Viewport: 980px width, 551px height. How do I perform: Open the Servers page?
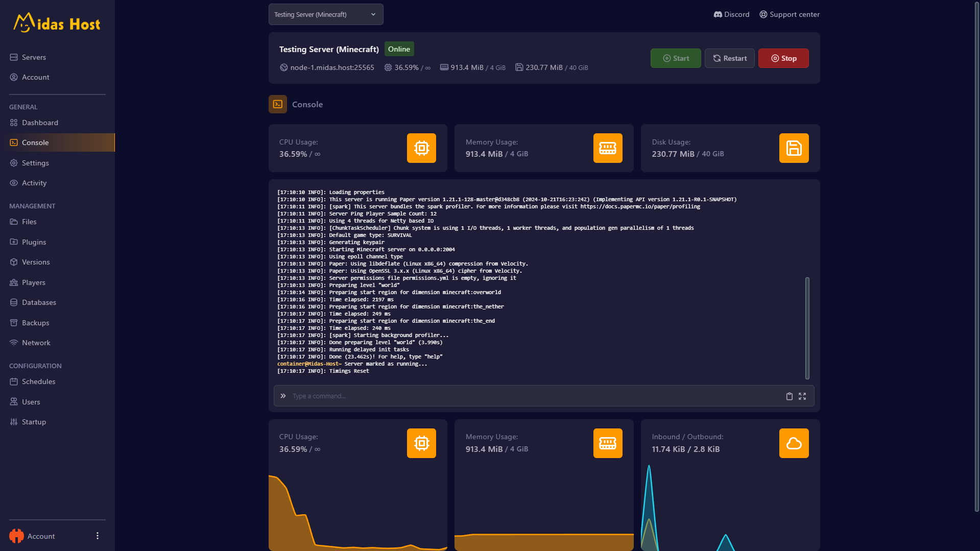pyautogui.click(x=57, y=57)
